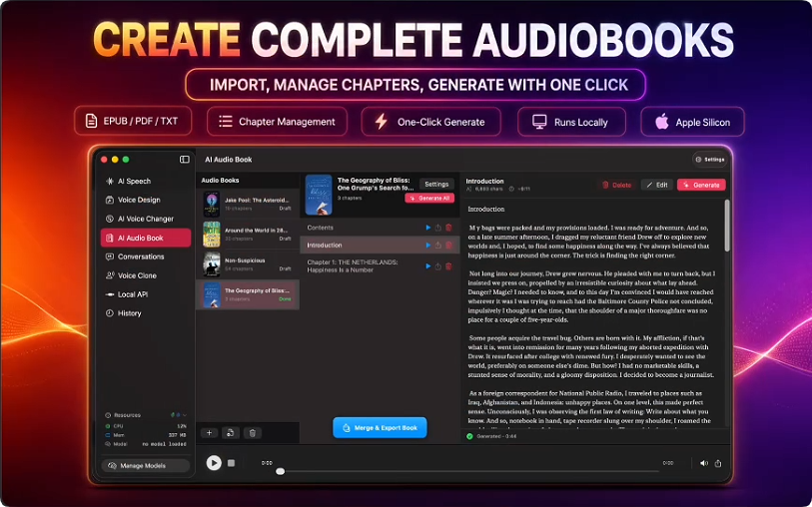
Task: Play the Introduction chapter
Action: click(x=427, y=246)
